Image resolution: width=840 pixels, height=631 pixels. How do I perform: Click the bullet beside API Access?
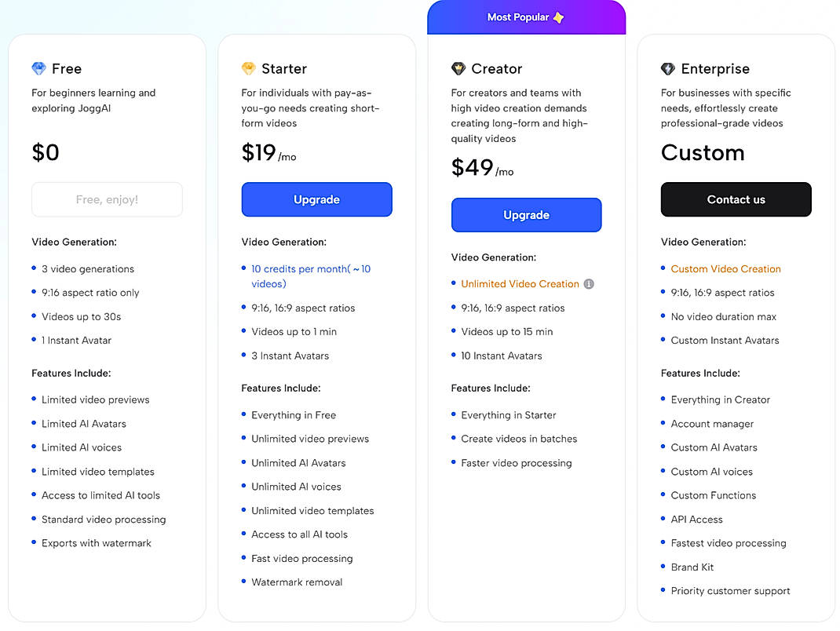662,520
